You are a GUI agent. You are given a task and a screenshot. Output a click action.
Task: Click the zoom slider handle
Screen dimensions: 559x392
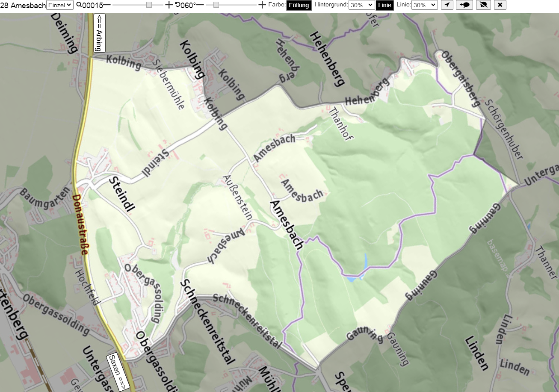point(149,5)
